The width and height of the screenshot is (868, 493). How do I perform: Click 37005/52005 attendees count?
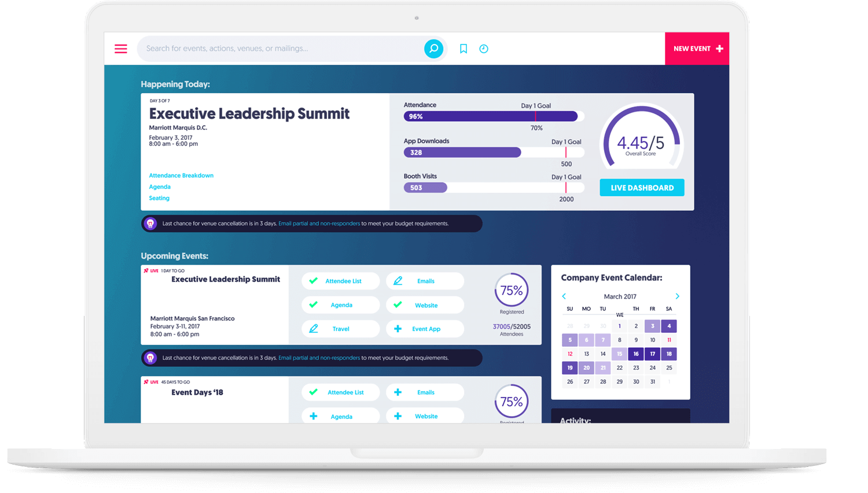coord(512,326)
